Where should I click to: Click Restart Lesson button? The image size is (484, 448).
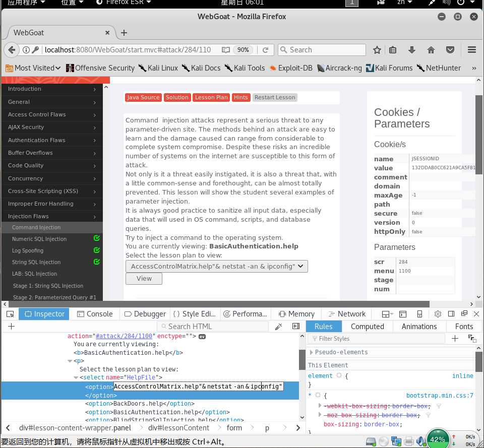(275, 97)
